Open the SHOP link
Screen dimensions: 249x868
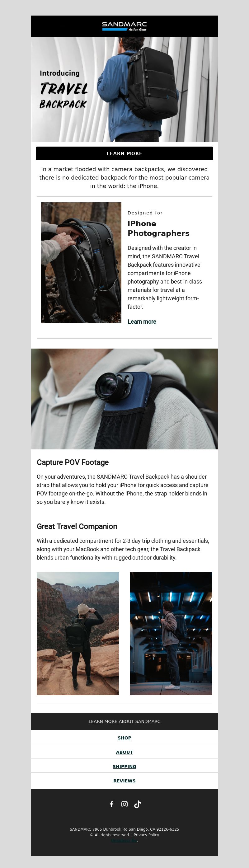pos(124,738)
